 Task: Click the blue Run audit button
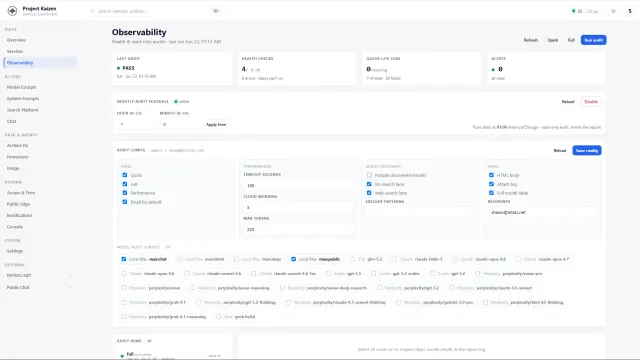(x=593, y=40)
